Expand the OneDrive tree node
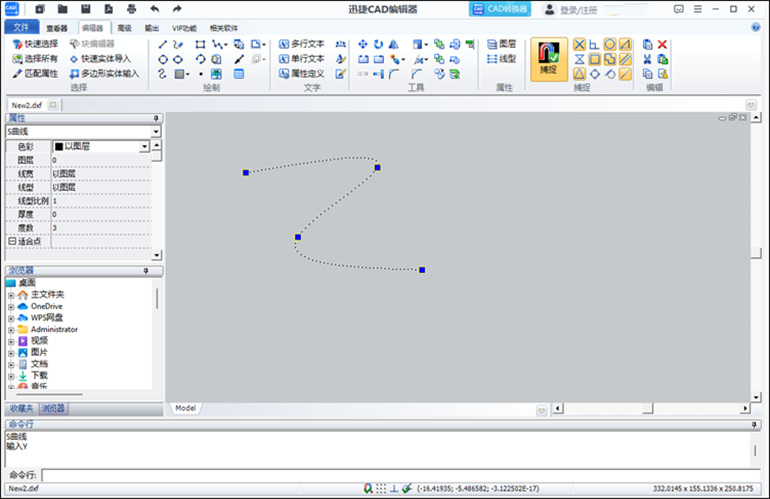 pos(11,306)
